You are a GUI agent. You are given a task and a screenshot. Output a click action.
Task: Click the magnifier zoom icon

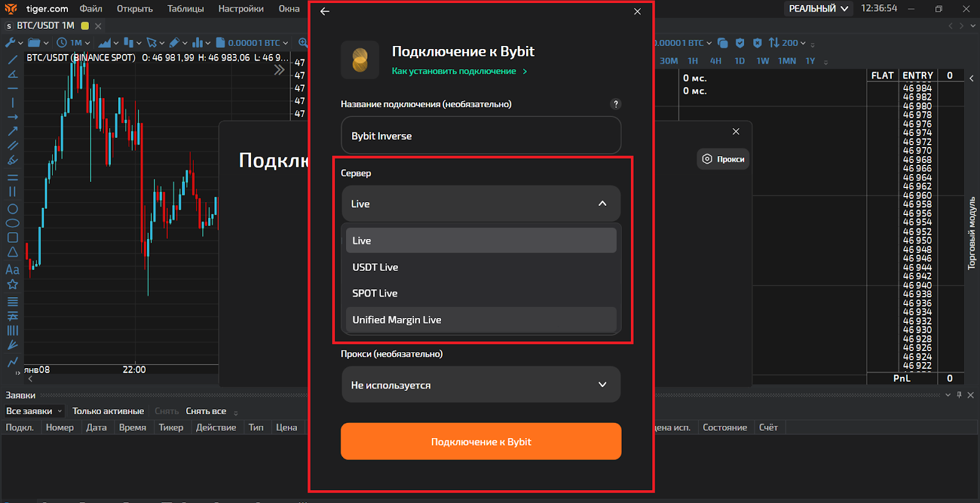pyautogui.click(x=303, y=43)
